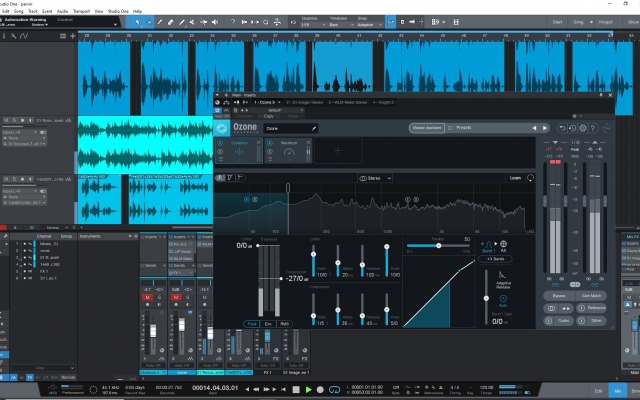Open the default preset dropdown in plugin header
This screenshot has height=400, width=640.
pos(274,110)
